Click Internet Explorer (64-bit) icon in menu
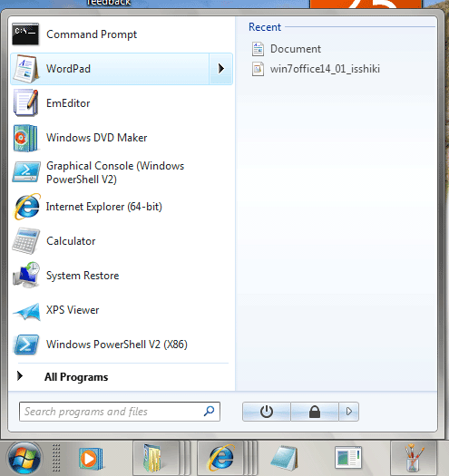 point(27,207)
